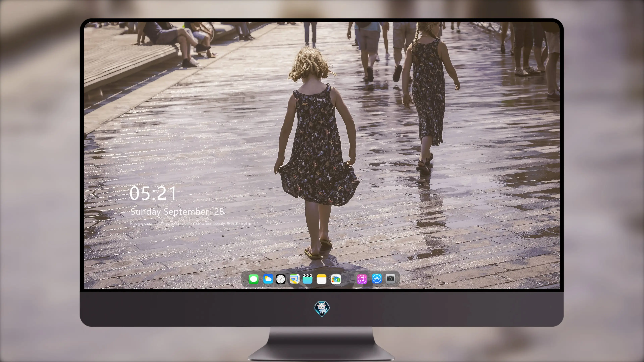Open the Notes app in the dock
This screenshot has width=644, height=362.
[321, 279]
